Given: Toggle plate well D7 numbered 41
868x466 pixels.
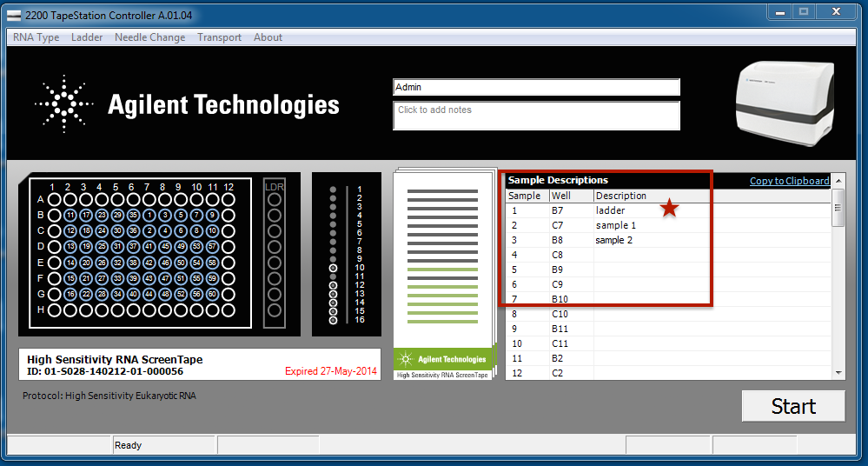Looking at the screenshot, I should (149, 247).
